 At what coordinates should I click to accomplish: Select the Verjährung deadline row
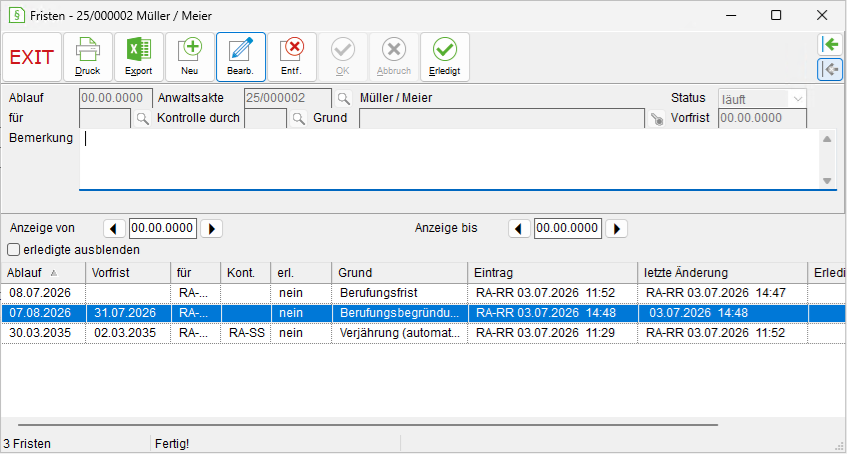[424, 333]
